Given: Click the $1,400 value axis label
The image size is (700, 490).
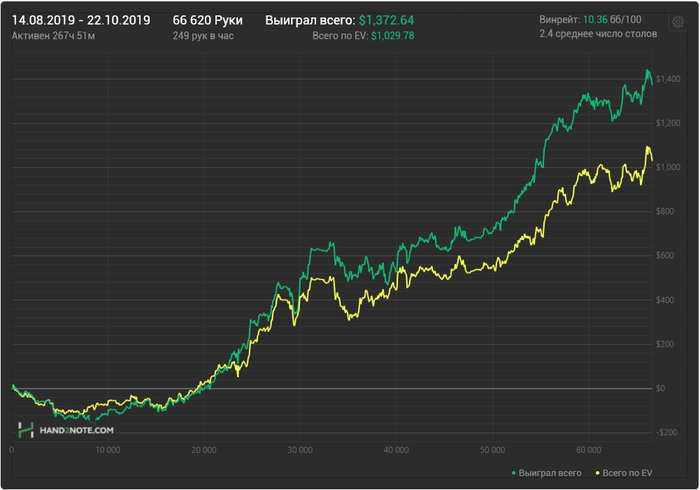Looking at the screenshot, I should 667,78.
